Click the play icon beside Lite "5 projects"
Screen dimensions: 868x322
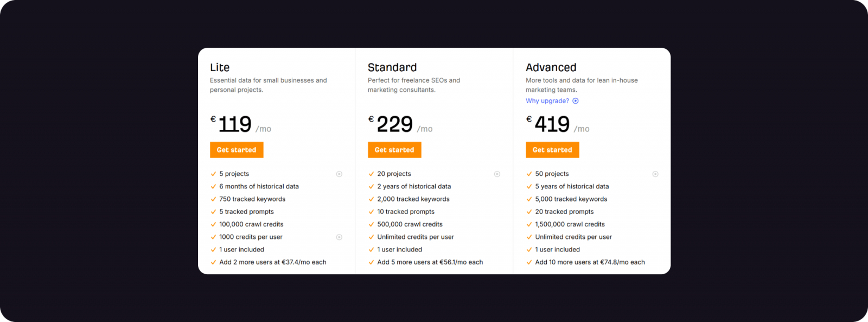[339, 174]
